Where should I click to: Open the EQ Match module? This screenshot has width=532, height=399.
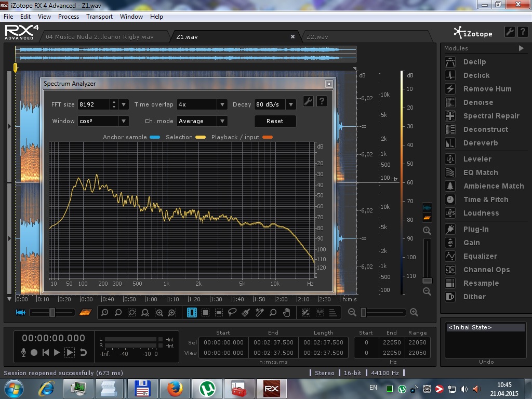[481, 172]
